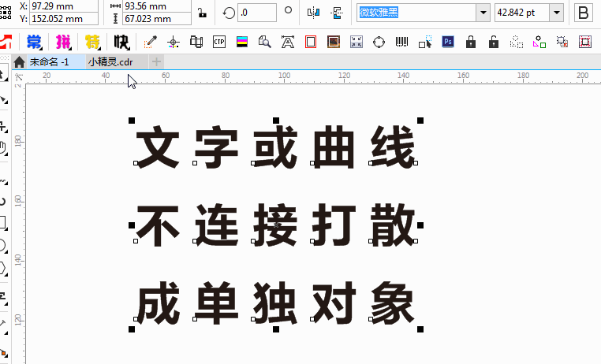Image resolution: width=601 pixels, height=364 pixels.
Task: Click the right-middle selection handle
Action: [420, 225]
